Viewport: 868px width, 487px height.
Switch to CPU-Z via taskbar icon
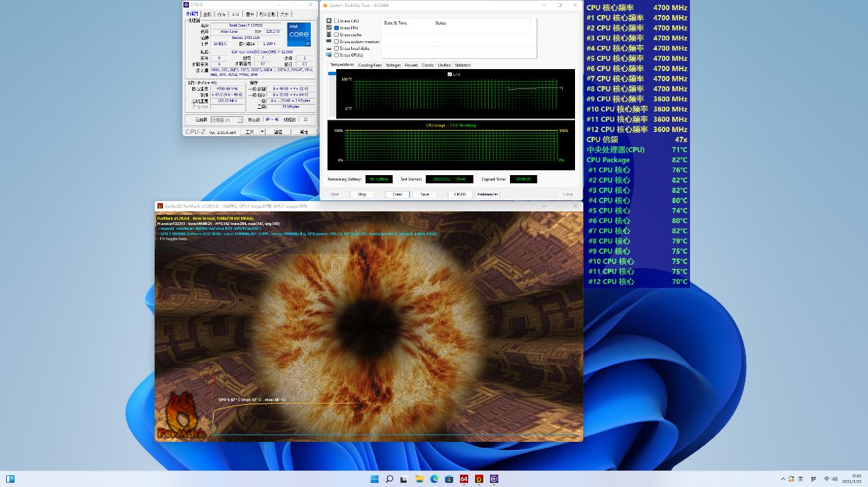coord(494,479)
